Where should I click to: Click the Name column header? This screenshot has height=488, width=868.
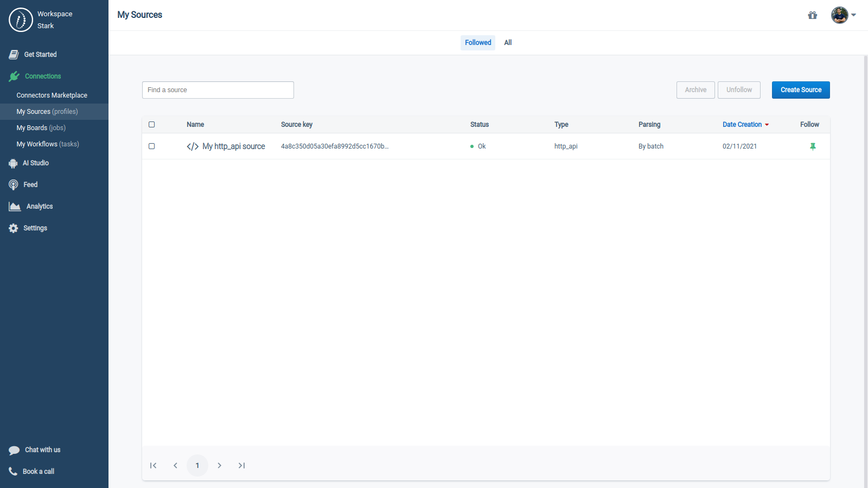tap(195, 125)
